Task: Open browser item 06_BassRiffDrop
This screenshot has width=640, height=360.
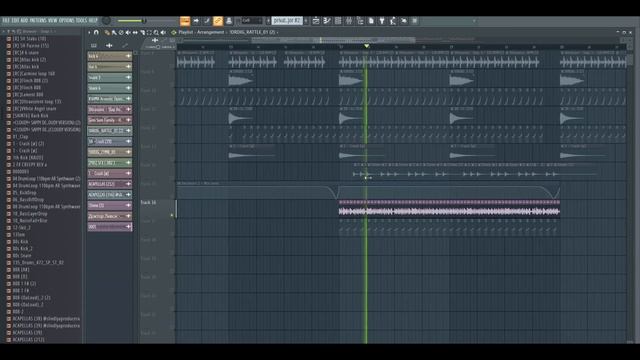Action: click(28, 200)
